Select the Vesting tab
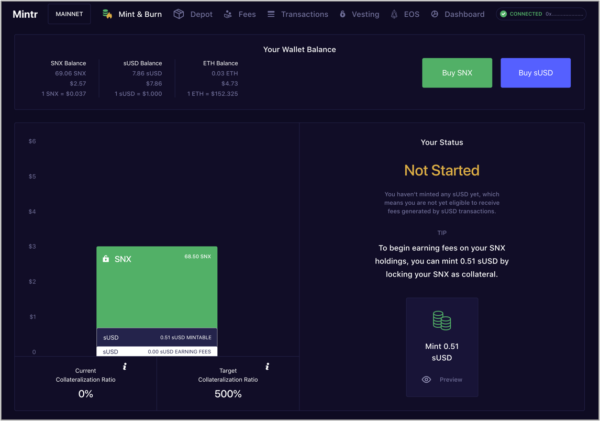600x421 pixels. click(359, 14)
